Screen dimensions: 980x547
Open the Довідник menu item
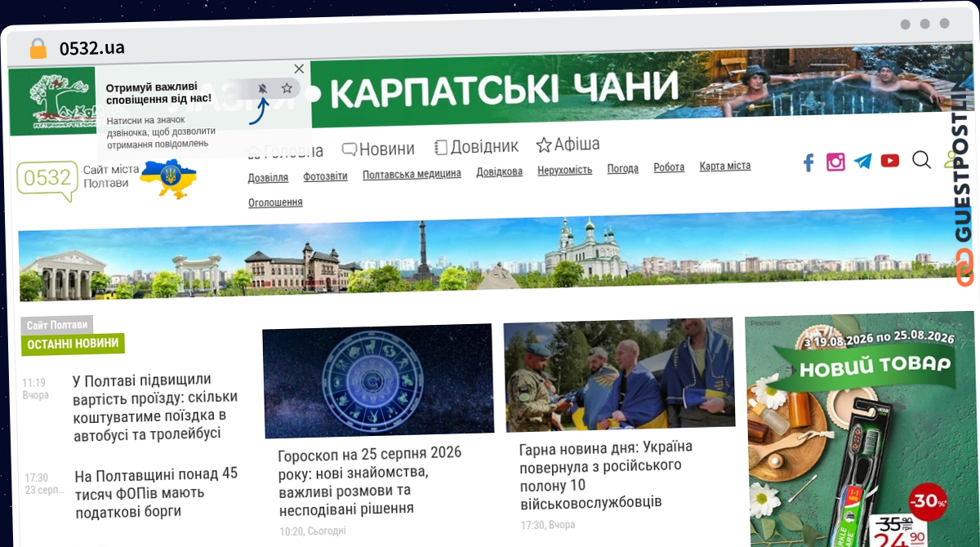[476, 147]
